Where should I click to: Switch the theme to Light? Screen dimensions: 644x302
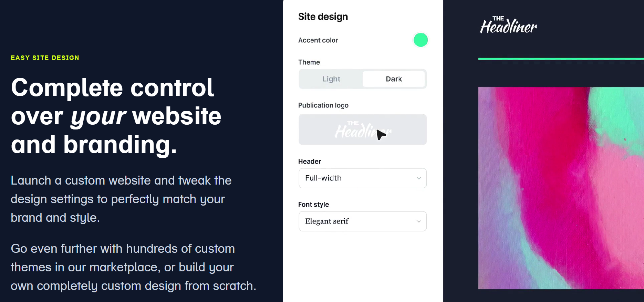[x=331, y=79]
